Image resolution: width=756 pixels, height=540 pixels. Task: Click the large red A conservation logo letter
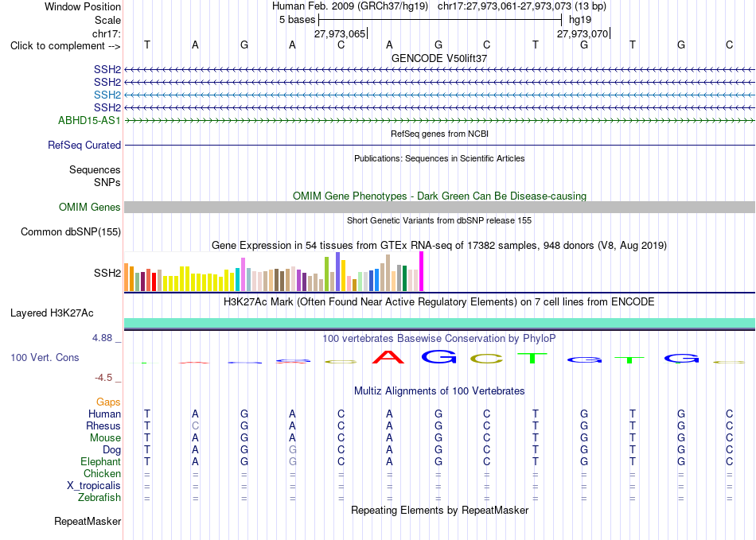coord(388,357)
